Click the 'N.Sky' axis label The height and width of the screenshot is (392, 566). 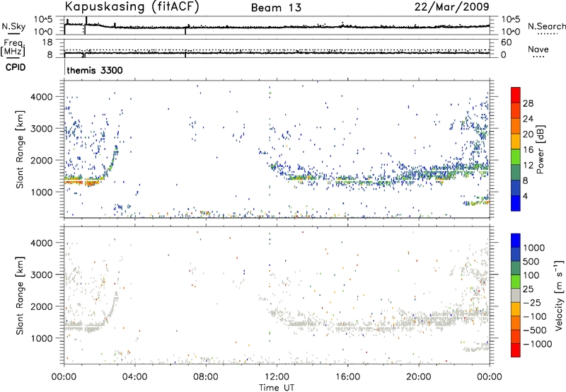pos(13,26)
